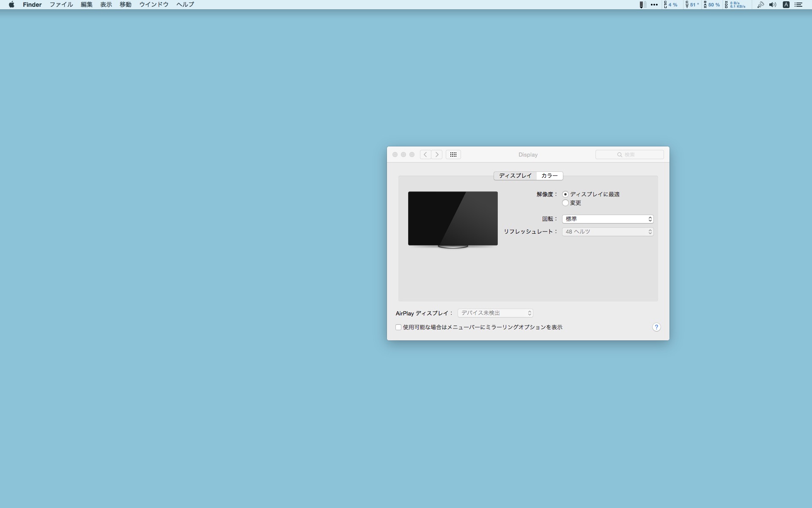The image size is (812, 508).
Task: Open Notification Center list icon
Action: 798,5
